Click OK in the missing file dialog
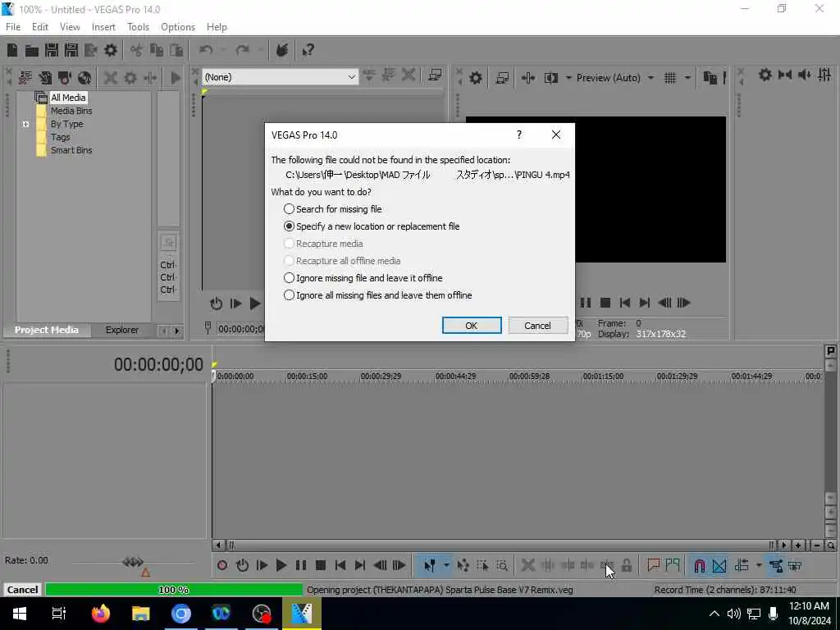 coord(472,325)
